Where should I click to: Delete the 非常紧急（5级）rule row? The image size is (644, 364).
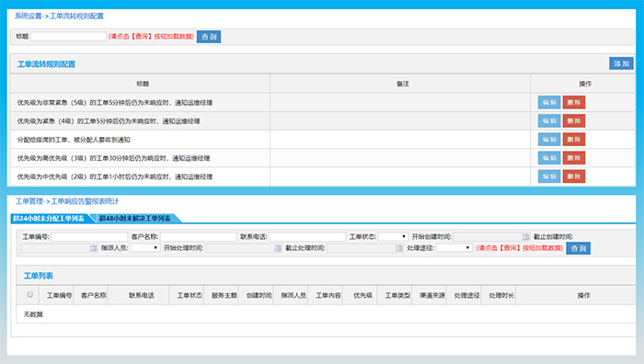[x=574, y=102]
